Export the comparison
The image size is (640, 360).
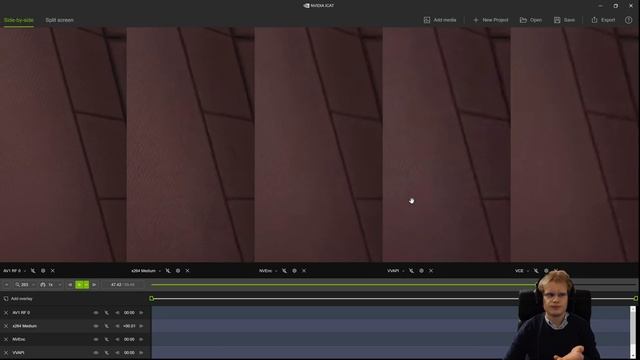click(603, 20)
